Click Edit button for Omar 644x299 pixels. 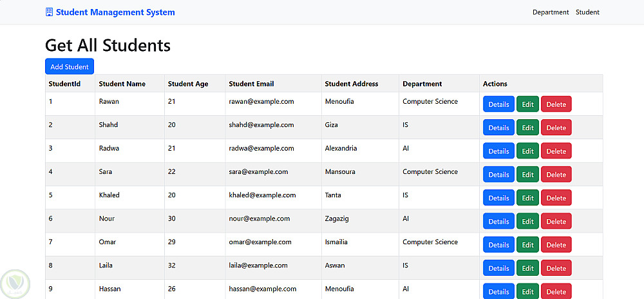coord(527,245)
